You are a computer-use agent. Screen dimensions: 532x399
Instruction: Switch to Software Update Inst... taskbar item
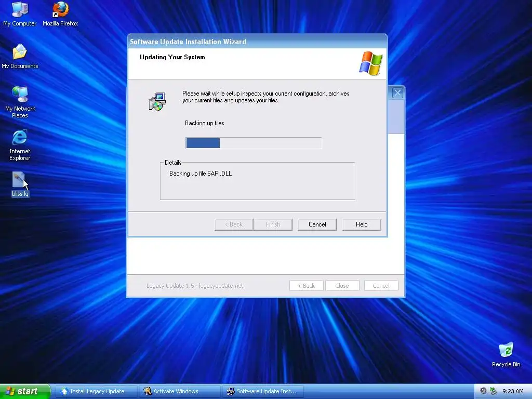(262, 391)
